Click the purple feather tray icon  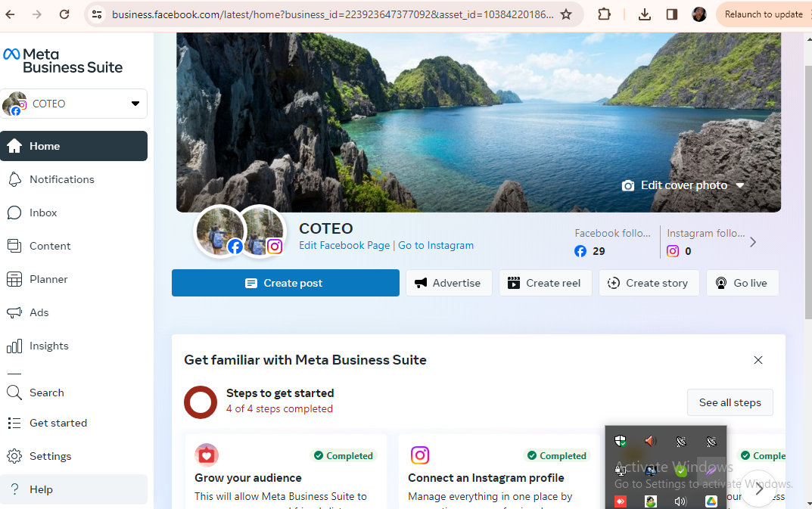[711, 470]
